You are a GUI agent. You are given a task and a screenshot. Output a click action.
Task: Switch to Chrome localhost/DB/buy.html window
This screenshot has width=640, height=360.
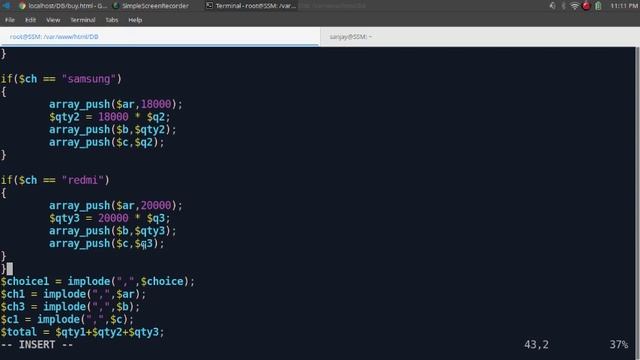click(x=62, y=6)
